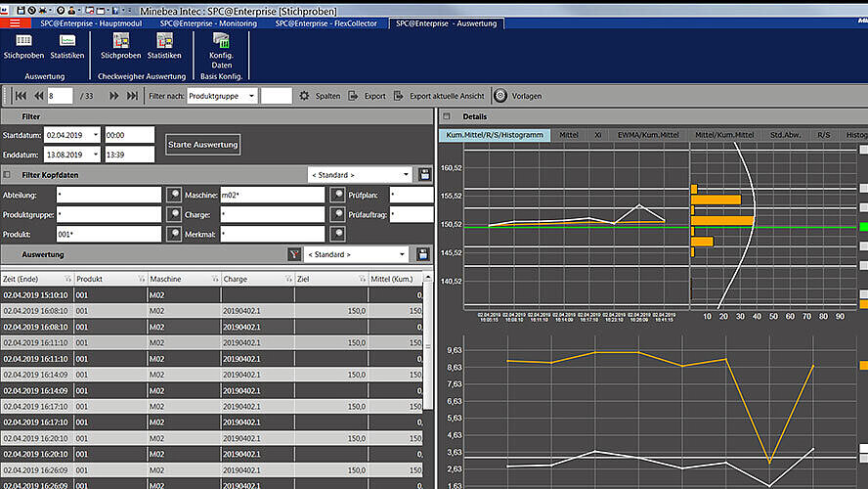
Task: Select the Mittel chart tab
Action: click(569, 135)
